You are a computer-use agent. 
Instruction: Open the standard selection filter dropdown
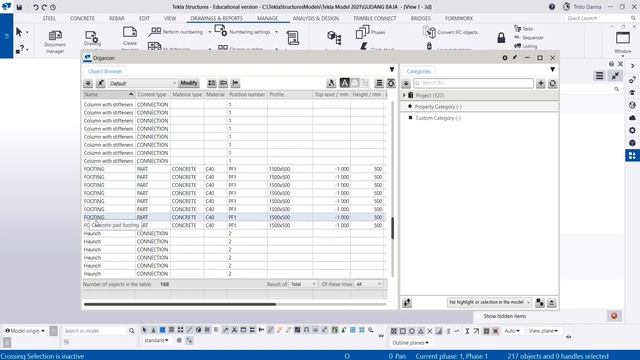[156, 340]
